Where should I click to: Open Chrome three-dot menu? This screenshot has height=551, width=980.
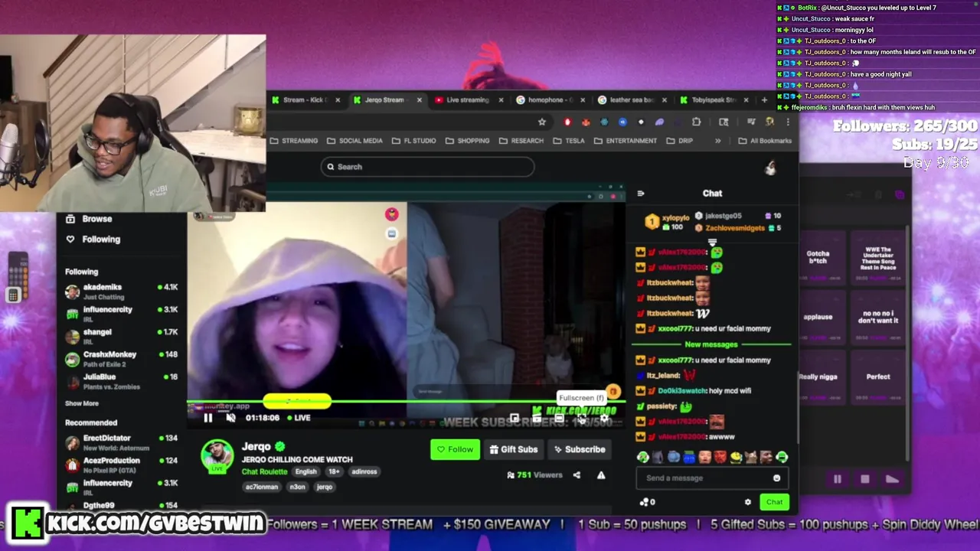788,122
